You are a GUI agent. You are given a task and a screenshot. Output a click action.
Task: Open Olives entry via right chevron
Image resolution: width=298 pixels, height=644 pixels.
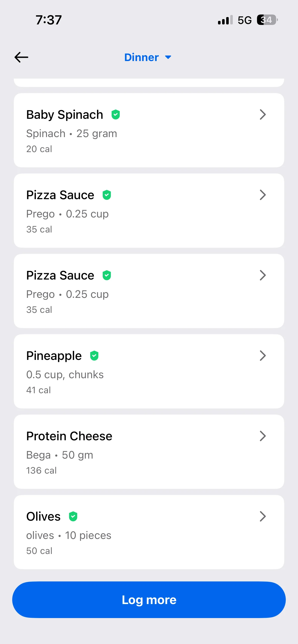click(x=263, y=517)
